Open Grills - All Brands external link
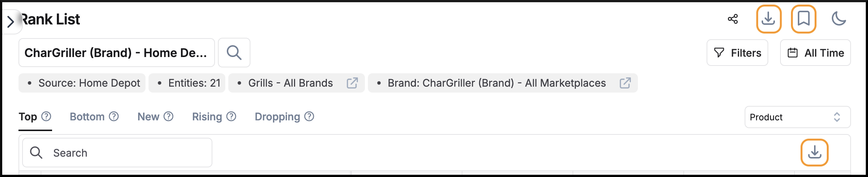 pos(352,83)
